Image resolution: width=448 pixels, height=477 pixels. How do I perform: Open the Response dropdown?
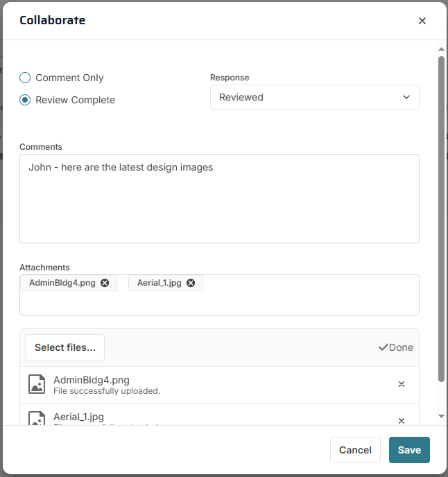pos(314,97)
